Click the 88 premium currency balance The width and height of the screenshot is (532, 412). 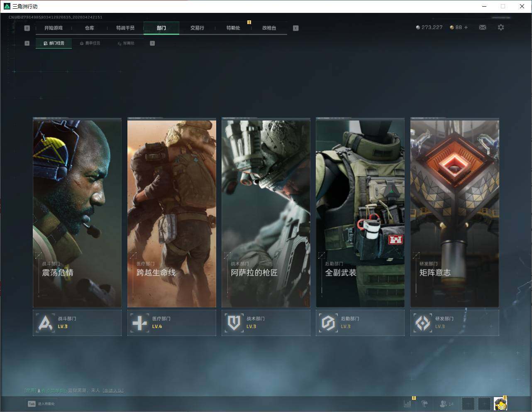pos(459,27)
